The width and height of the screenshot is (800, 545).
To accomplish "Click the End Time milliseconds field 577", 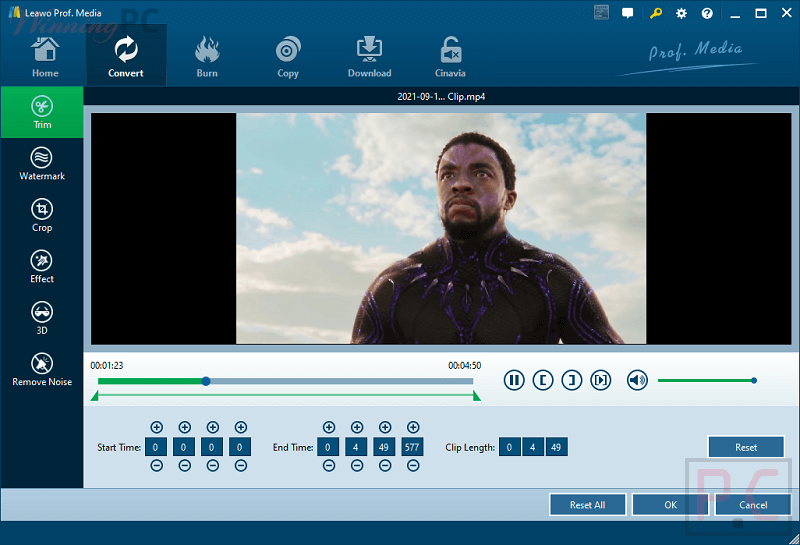I will tap(412, 447).
